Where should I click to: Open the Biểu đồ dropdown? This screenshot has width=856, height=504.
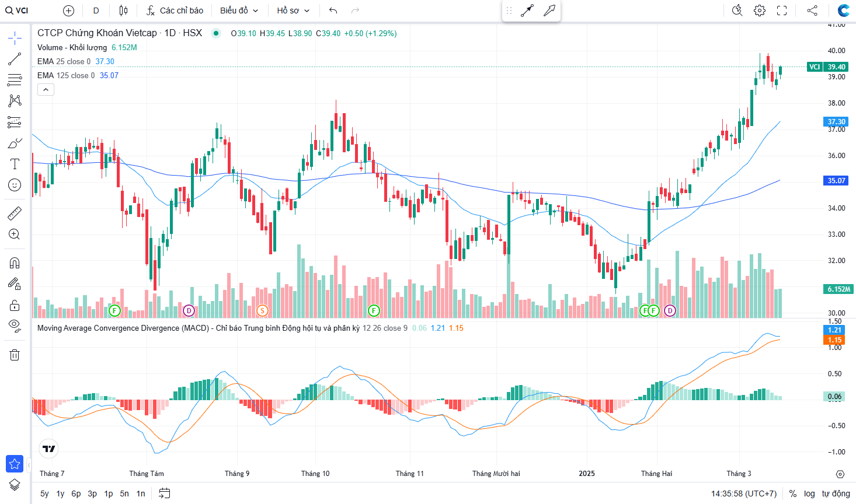(239, 10)
